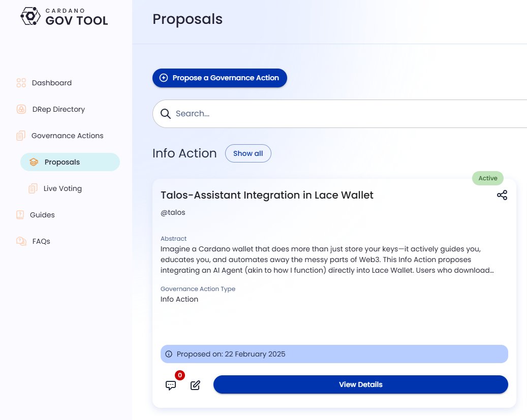Click the magnifier icon in search bar
Screen dimensions: 527x420
(165, 114)
